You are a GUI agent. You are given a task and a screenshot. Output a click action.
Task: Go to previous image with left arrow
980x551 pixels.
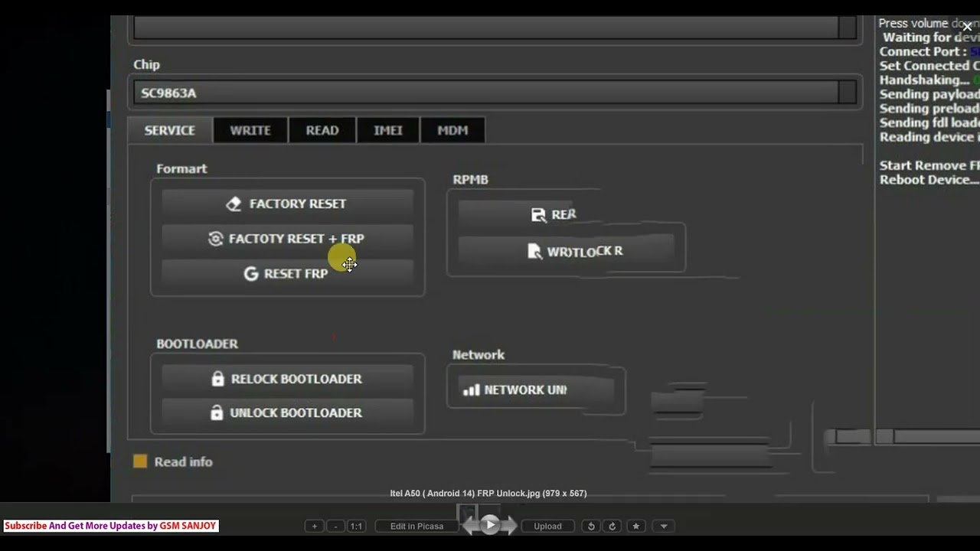pyautogui.click(x=471, y=526)
